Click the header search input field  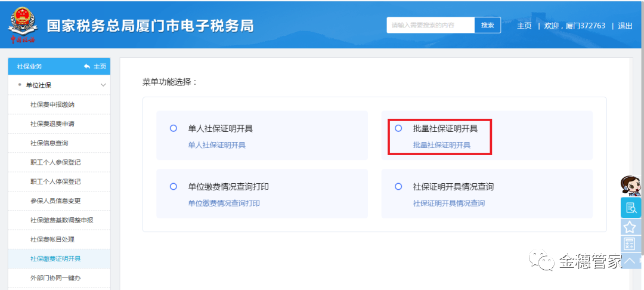[431, 25]
